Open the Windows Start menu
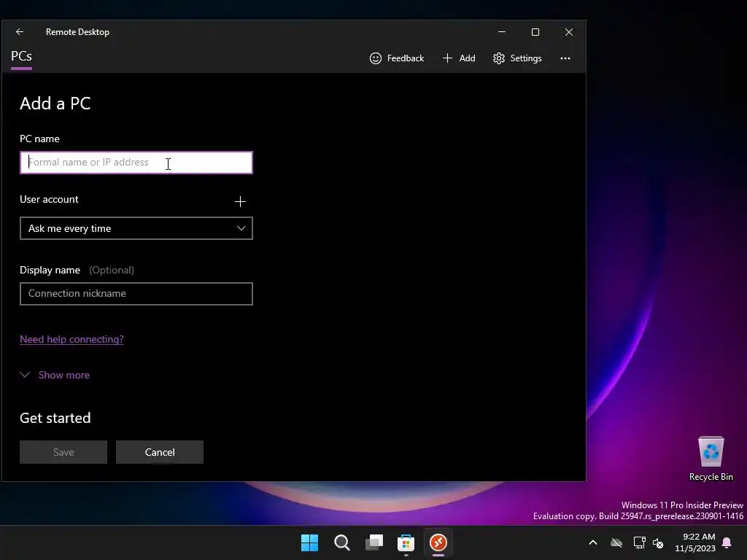This screenshot has height=560, width=747. (x=309, y=542)
